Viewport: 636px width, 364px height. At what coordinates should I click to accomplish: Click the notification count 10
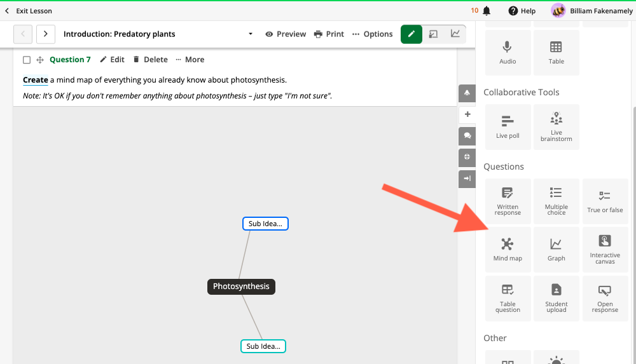474,11
